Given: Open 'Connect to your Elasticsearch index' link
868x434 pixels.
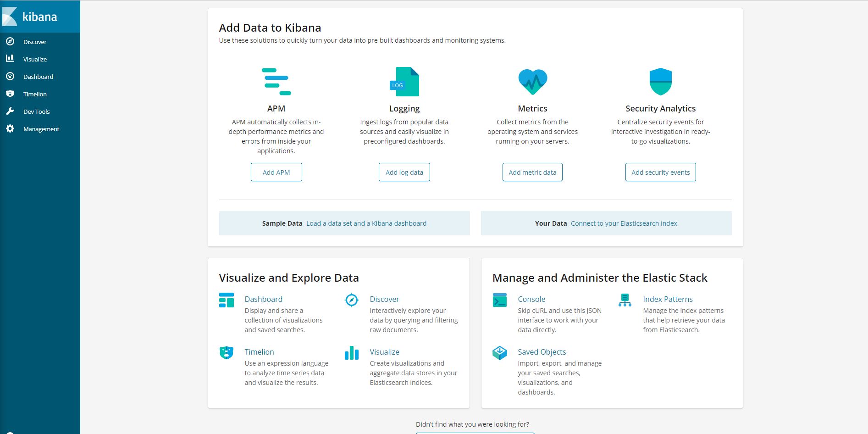Looking at the screenshot, I should click(x=624, y=223).
